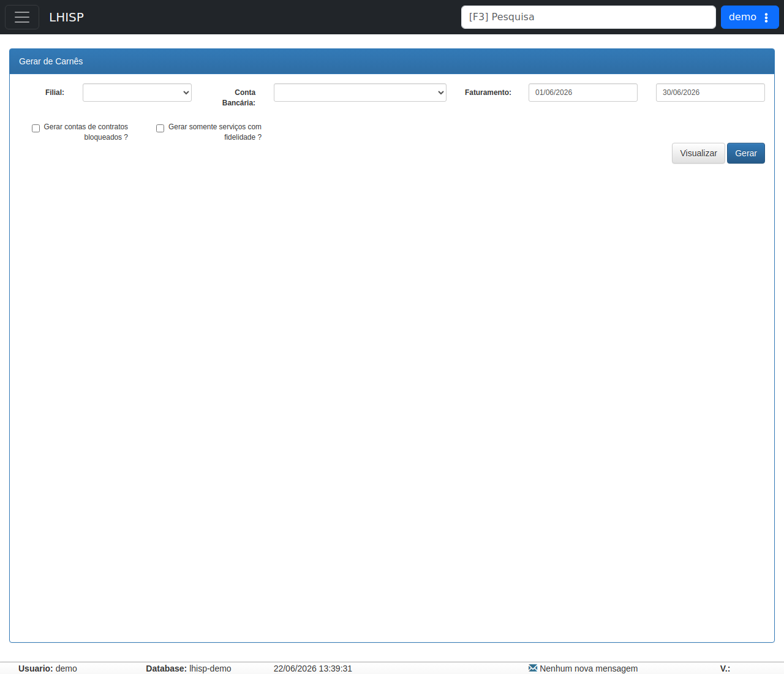Click the LHISP brand link
Viewport: 784px width, 674px height.
pos(67,17)
